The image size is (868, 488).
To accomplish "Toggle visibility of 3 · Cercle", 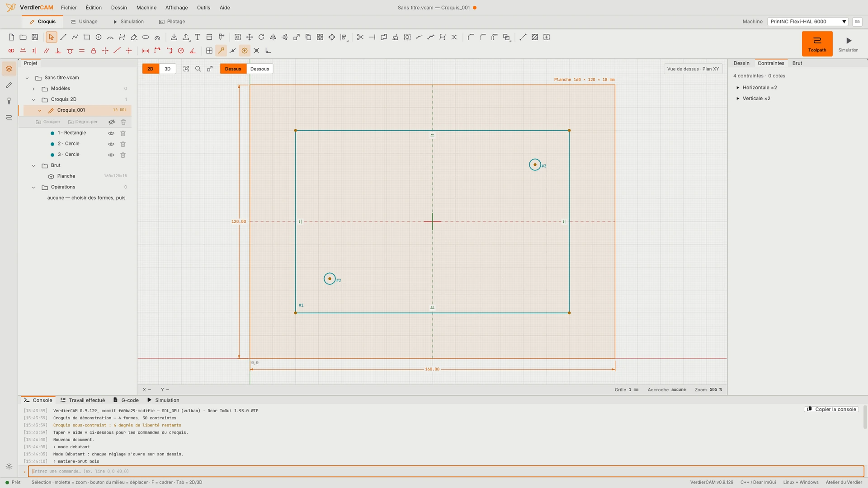I will (111, 155).
